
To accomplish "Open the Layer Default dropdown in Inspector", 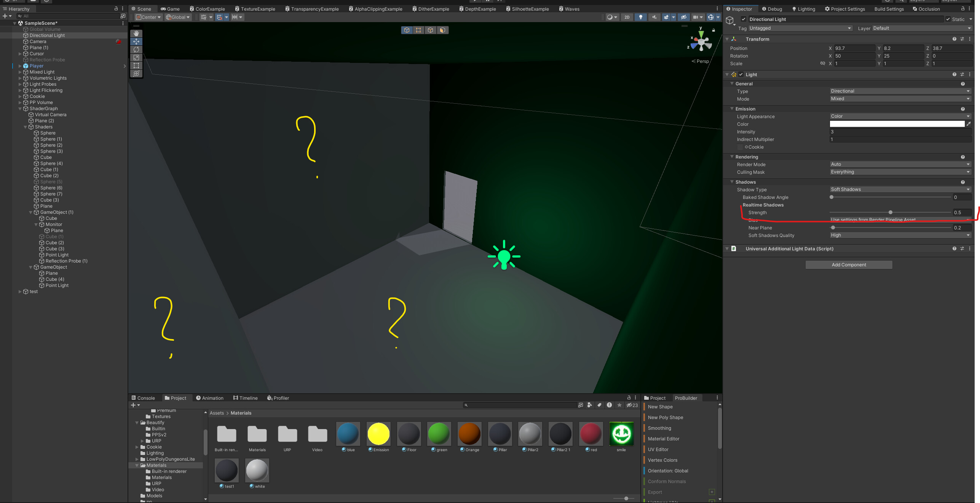I will click(x=922, y=28).
